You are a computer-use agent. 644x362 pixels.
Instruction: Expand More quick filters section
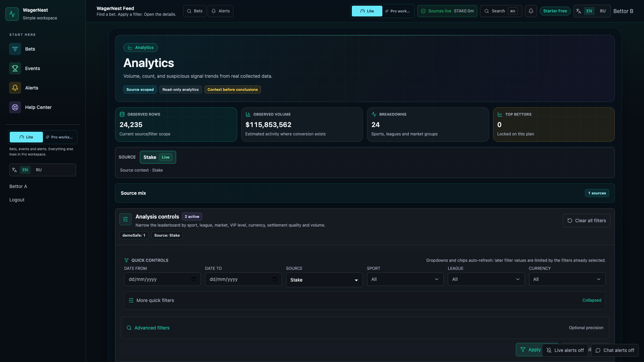coord(365,300)
